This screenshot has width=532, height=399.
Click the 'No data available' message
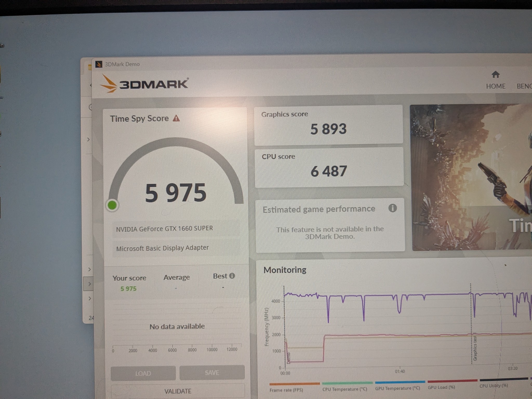[x=177, y=326]
